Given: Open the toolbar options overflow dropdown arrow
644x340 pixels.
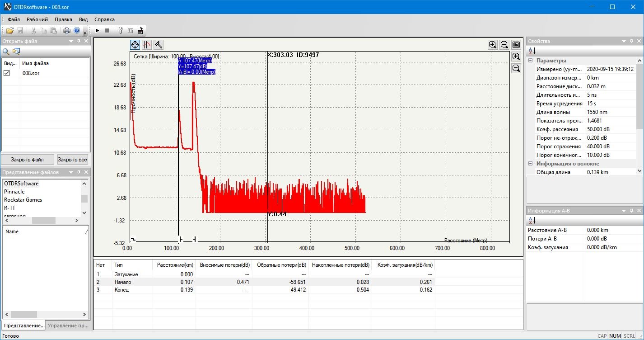Looking at the screenshot, I should click(85, 33).
